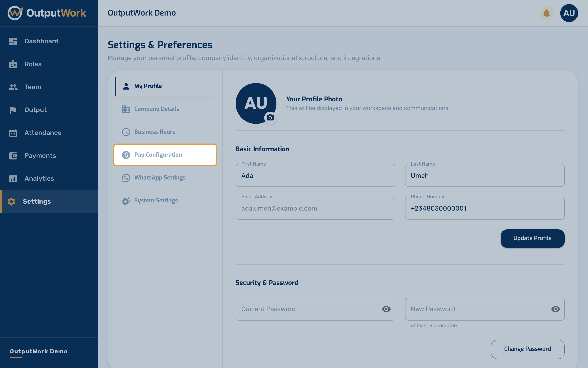Click the Dashboard grid icon
The height and width of the screenshot is (368, 588).
pyautogui.click(x=13, y=41)
